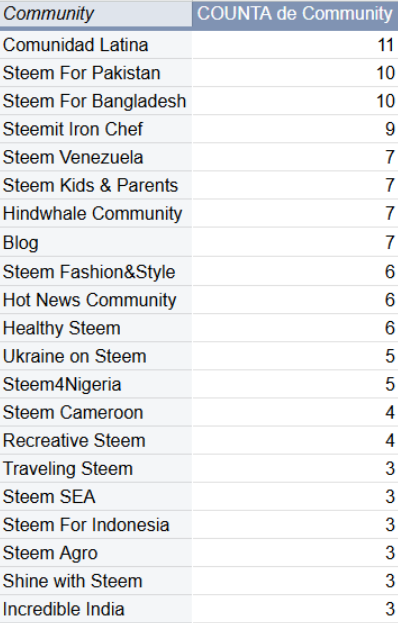Select the Community column header

[x=96, y=14]
